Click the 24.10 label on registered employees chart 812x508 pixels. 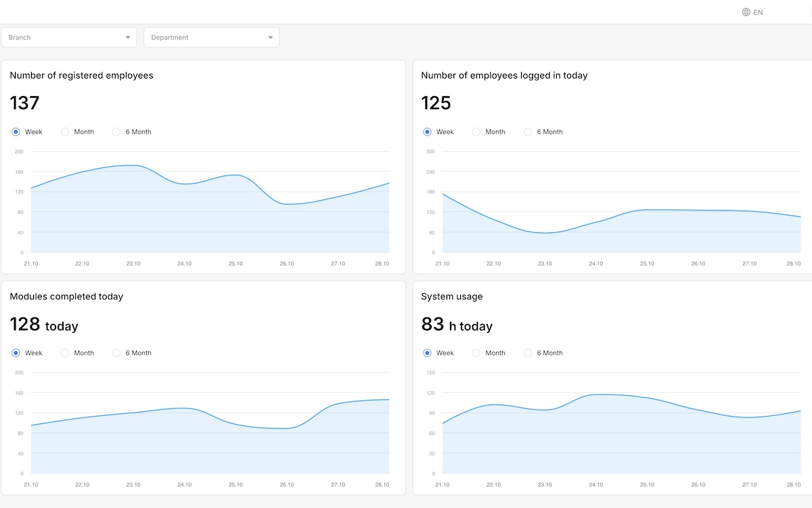click(x=184, y=263)
